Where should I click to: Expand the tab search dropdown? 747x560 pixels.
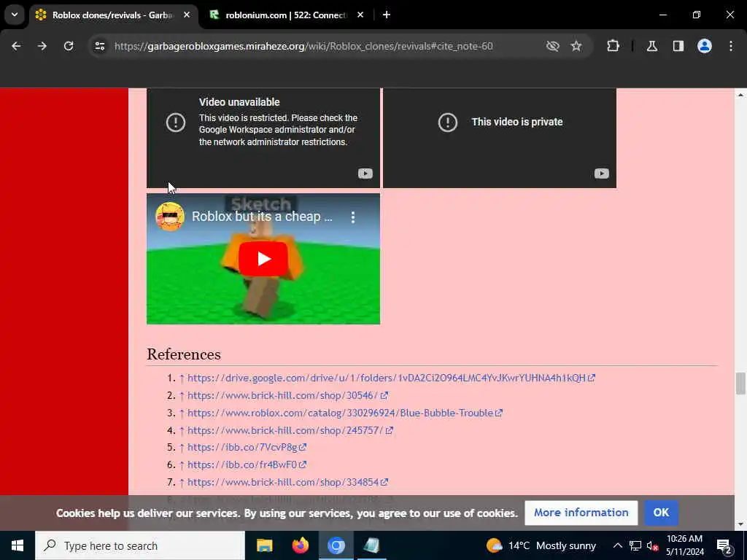point(15,15)
